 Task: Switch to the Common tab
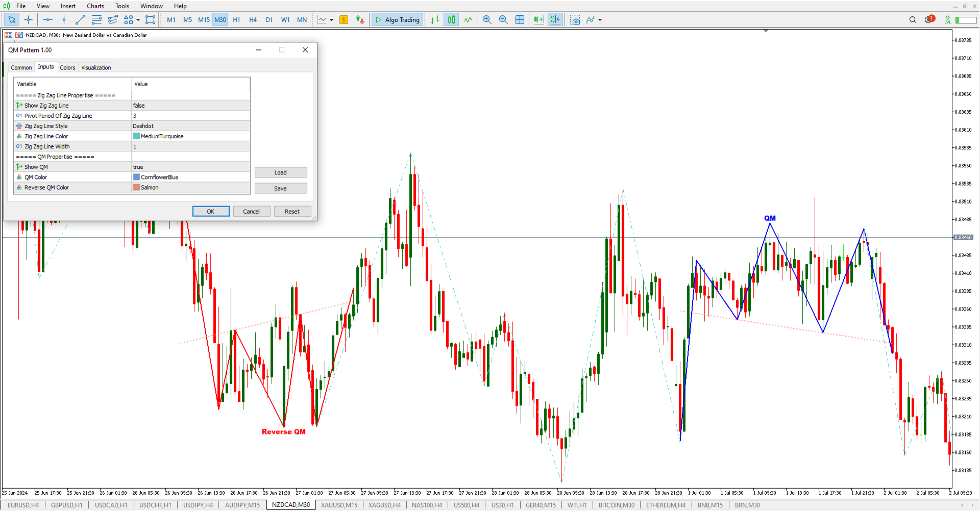21,67
